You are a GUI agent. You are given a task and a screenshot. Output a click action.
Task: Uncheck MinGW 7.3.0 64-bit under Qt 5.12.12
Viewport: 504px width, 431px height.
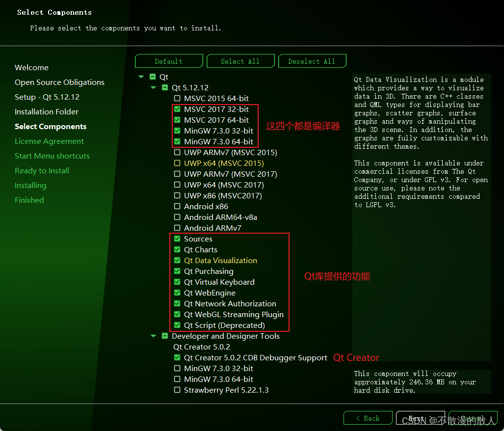[x=177, y=141]
